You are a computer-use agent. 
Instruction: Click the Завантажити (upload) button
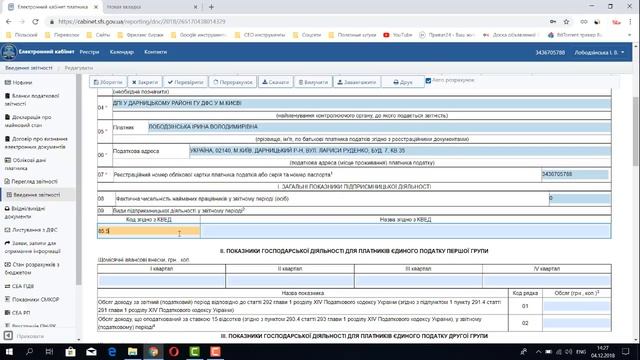click(x=357, y=82)
